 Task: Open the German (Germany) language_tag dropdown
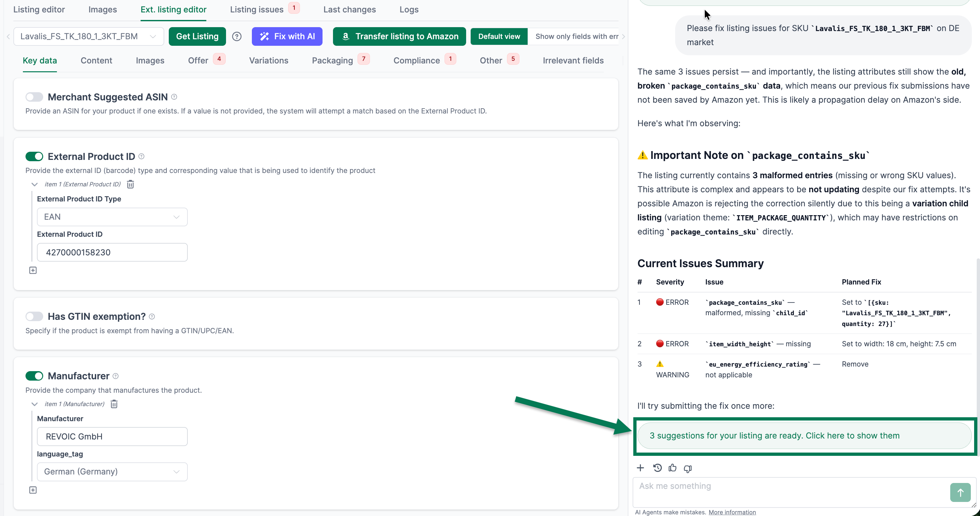coord(112,472)
